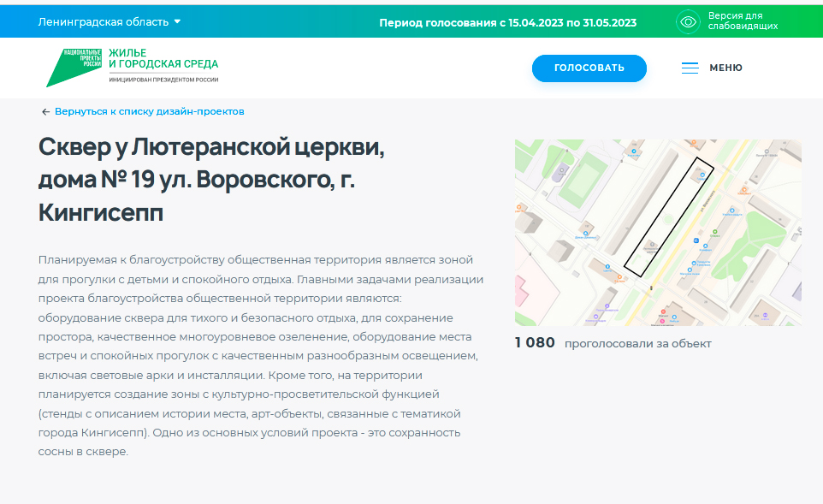
Task: Open the МЕНЮ label
Action: point(725,68)
